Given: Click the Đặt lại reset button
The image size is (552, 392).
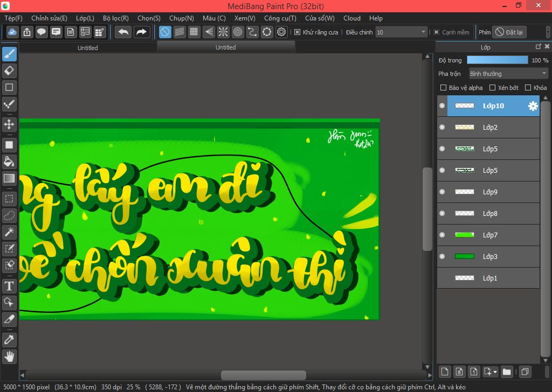Looking at the screenshot, I should pos(509,32).
